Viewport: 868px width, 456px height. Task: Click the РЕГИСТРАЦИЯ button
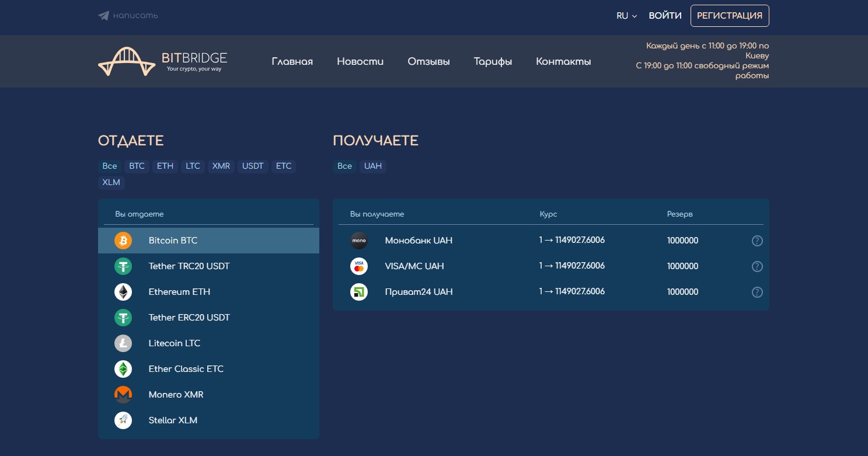pyautogui.click(x=730, y=16)
